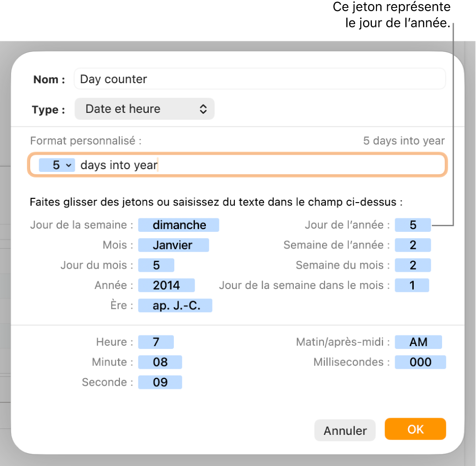Image resolution: width=476 pixels, height=466 pixels.
Task: Select the Semaine de l'année token "2"
Action: coord(413,245)
